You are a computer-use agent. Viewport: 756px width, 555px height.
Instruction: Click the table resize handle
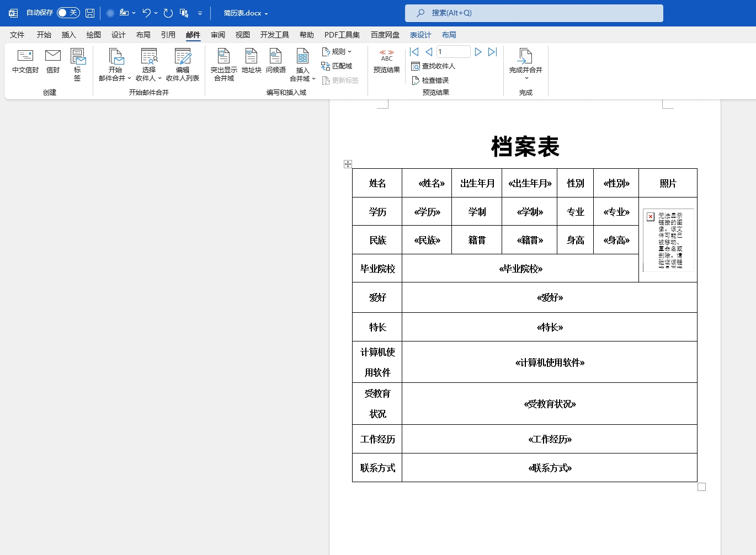click(702, 487)
